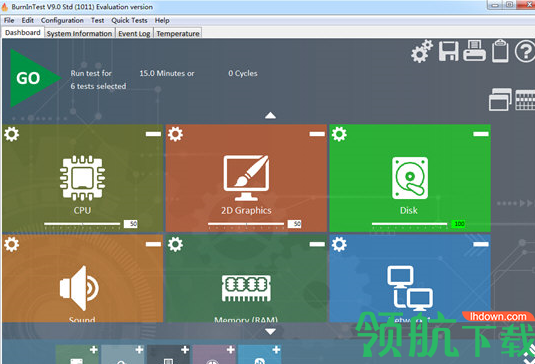This screenshot has width=535, height=364.
Task: Add the bright blue tile test with plus
Action: [276, 350]
